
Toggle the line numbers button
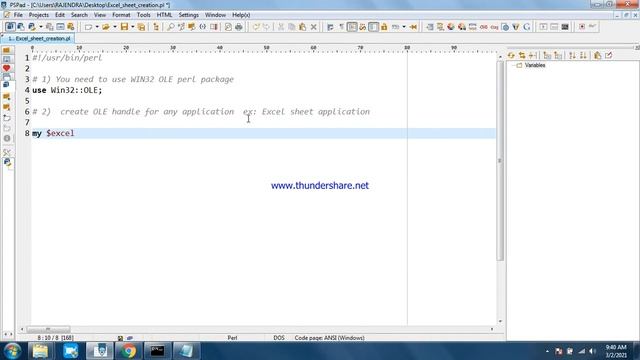click(x=373, y=27)
